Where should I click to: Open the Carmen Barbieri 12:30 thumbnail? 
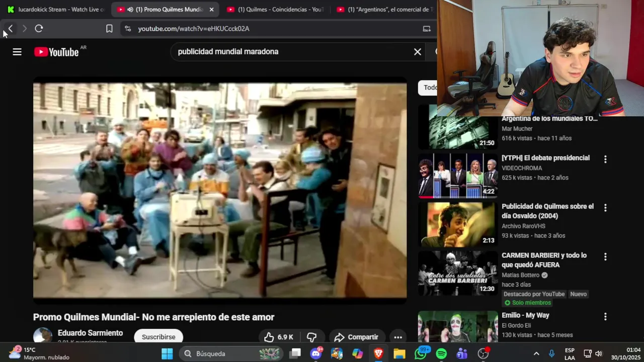[458, 274]
